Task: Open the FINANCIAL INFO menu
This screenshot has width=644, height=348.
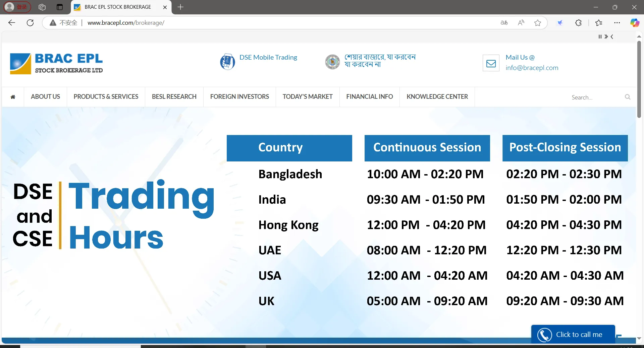Action: pyautogui.click(x=370, y=97)
